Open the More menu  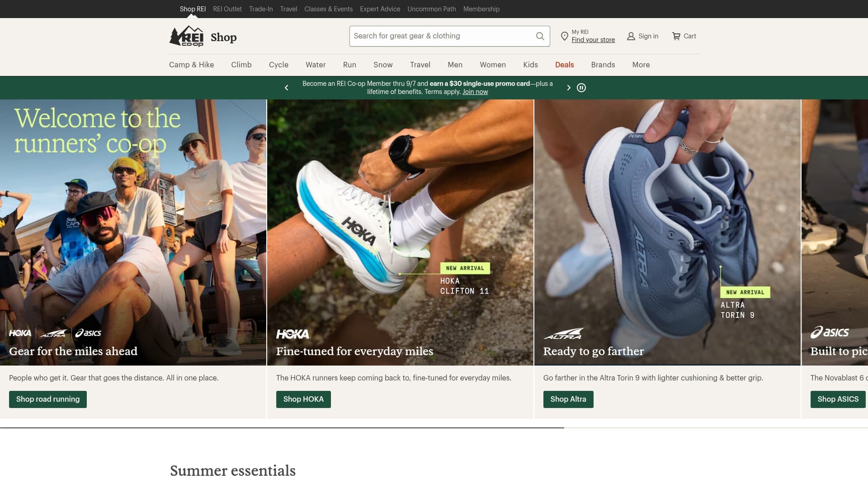click(641, 65)
